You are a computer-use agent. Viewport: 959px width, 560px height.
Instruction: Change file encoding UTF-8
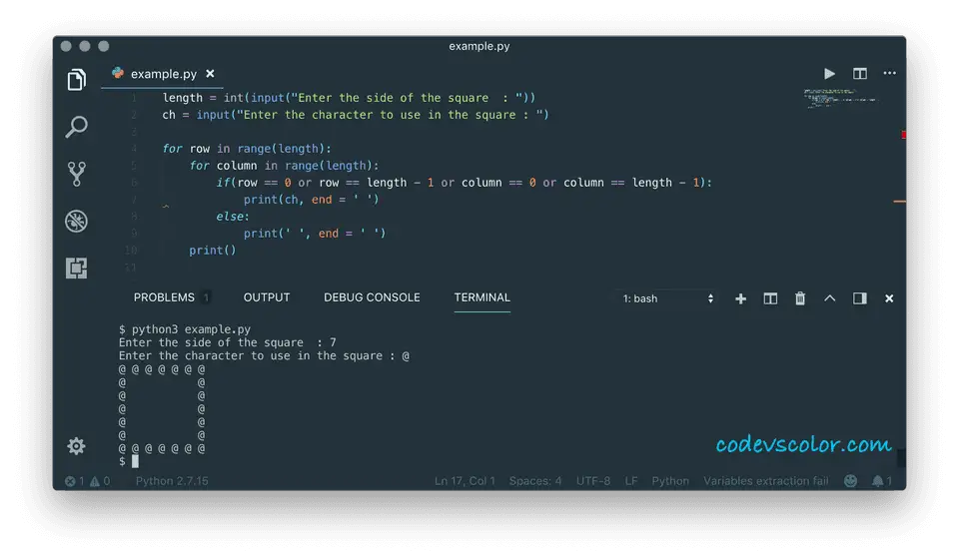coord(593,481)
